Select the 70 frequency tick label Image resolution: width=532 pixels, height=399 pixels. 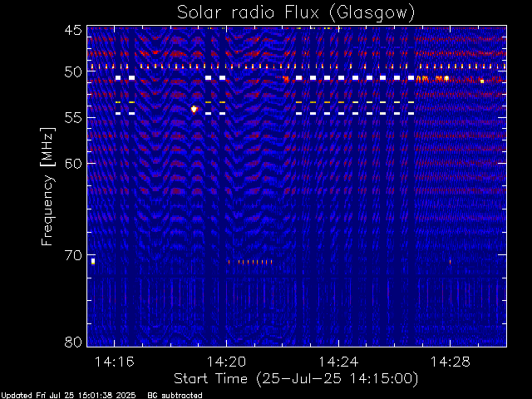click(x=73, y=255)
